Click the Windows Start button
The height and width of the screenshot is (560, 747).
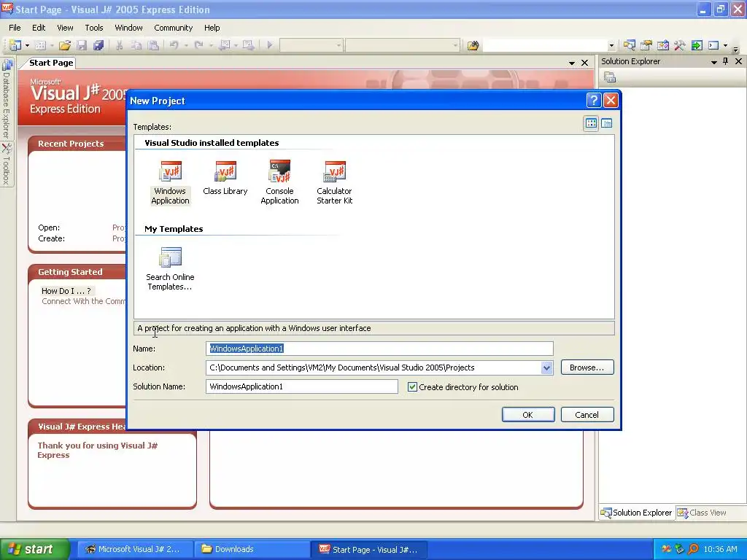coord(34,549)
